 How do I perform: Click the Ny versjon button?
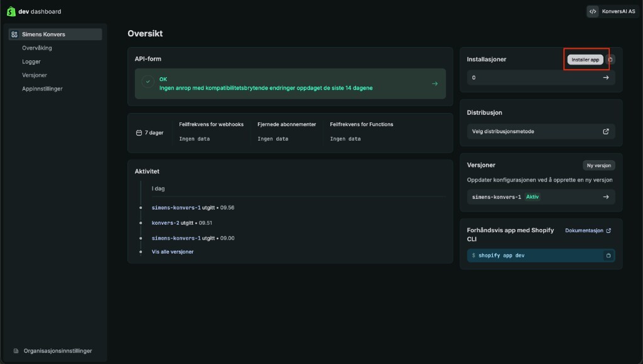coord(598,166)
